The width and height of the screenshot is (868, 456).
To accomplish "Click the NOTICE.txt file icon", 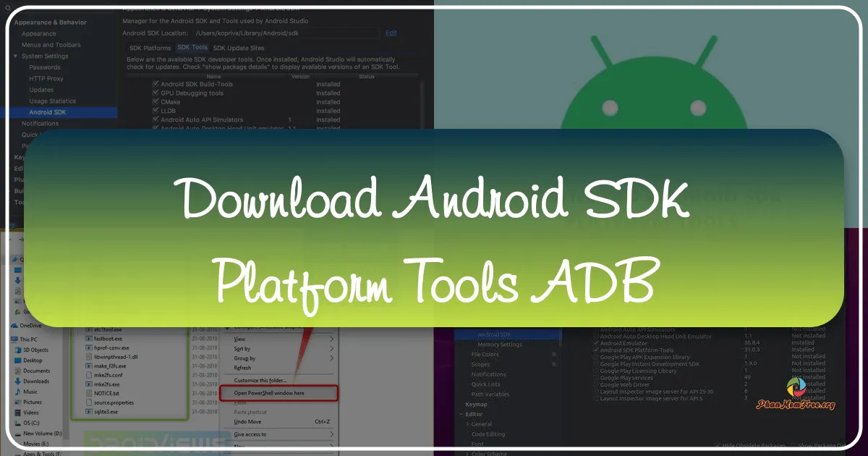I will pos(88,393).
